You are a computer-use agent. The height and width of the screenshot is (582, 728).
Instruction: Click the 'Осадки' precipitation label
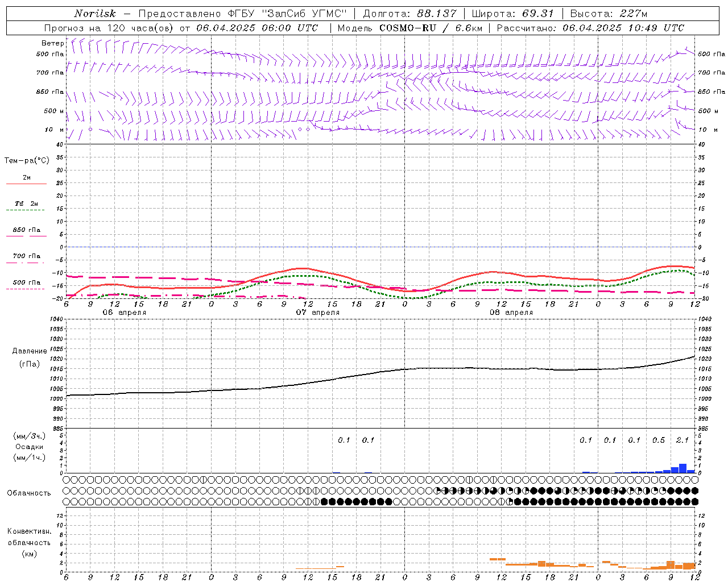pyautogui.click(x=30, y=447)
